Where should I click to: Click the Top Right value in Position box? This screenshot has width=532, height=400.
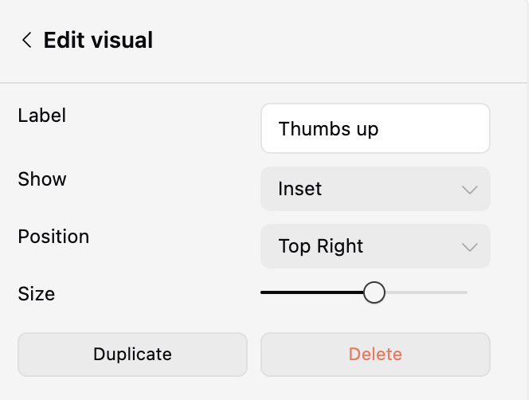coord(321,246)
